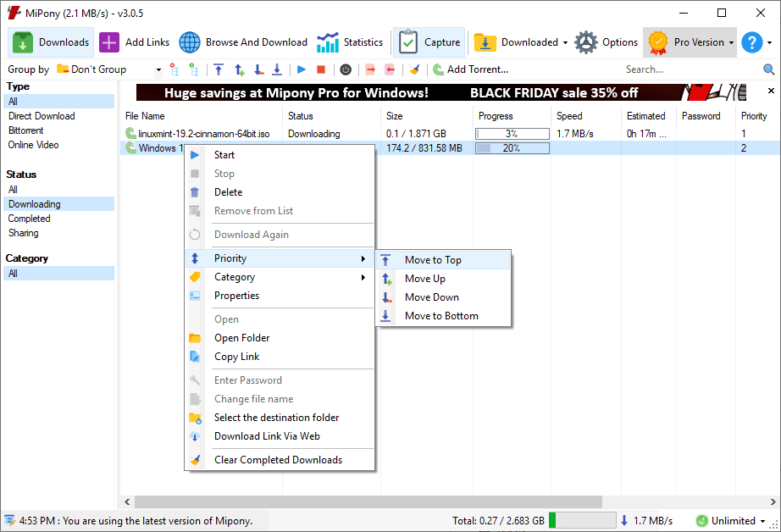Image resolution: width=781 pixels, height=532 pixels.
Task: Click the red left-arrow toolbar icon
Action: pos(390,69)
